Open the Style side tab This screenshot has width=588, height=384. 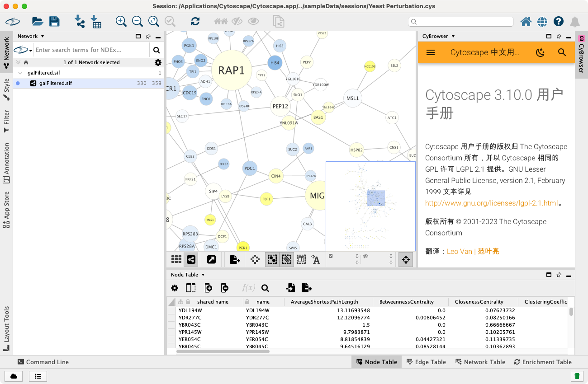tap(6, 86)
